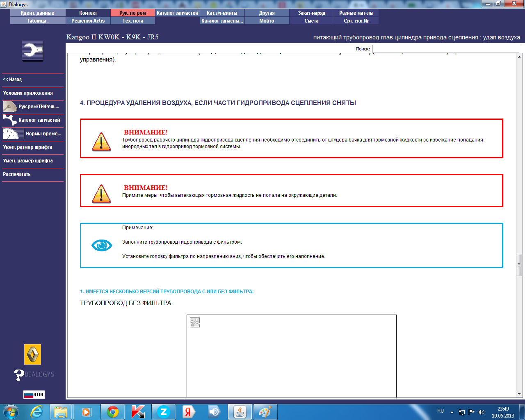Click the speaker app taskbar icon
Viewport: 525px width, 420px height.
pyautogui.click(x=214, y=412)
